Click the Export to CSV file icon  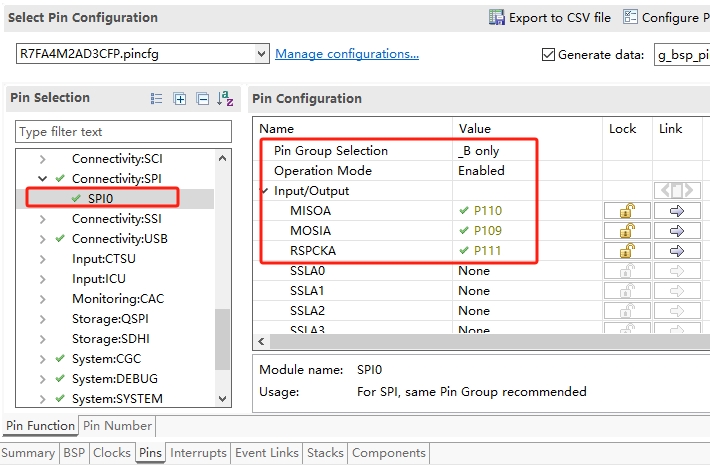496,17
